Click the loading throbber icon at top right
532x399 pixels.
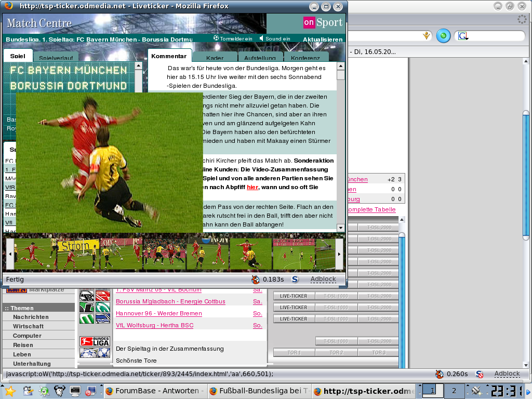(x=522, y=20)
